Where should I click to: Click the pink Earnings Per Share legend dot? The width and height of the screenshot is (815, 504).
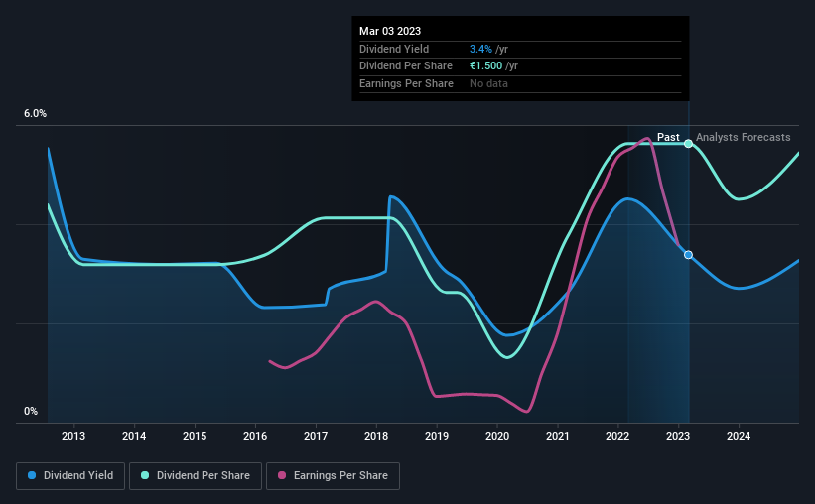[282, 475]
